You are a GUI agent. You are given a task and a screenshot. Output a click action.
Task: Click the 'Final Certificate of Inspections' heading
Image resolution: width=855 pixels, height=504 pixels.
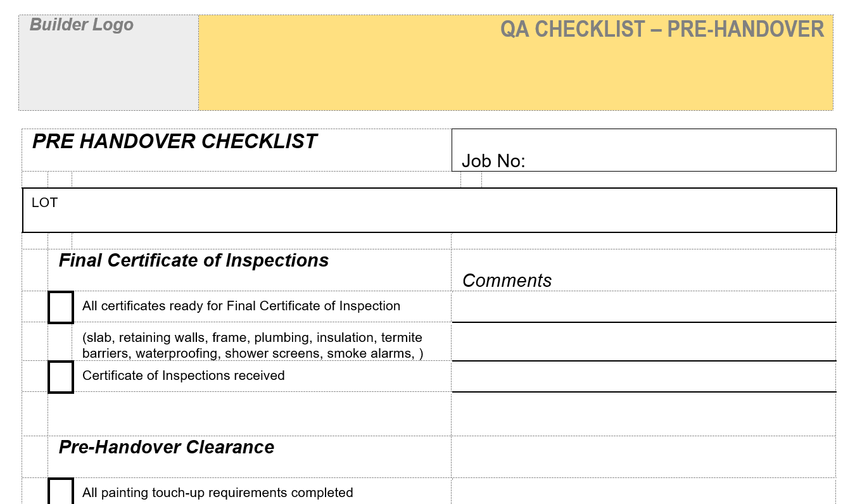coord(194,260)
